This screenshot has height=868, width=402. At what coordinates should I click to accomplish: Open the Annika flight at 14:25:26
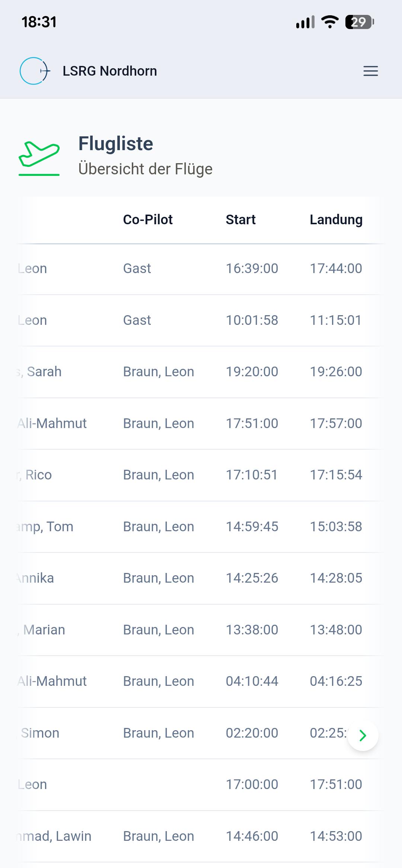[201, 578]
